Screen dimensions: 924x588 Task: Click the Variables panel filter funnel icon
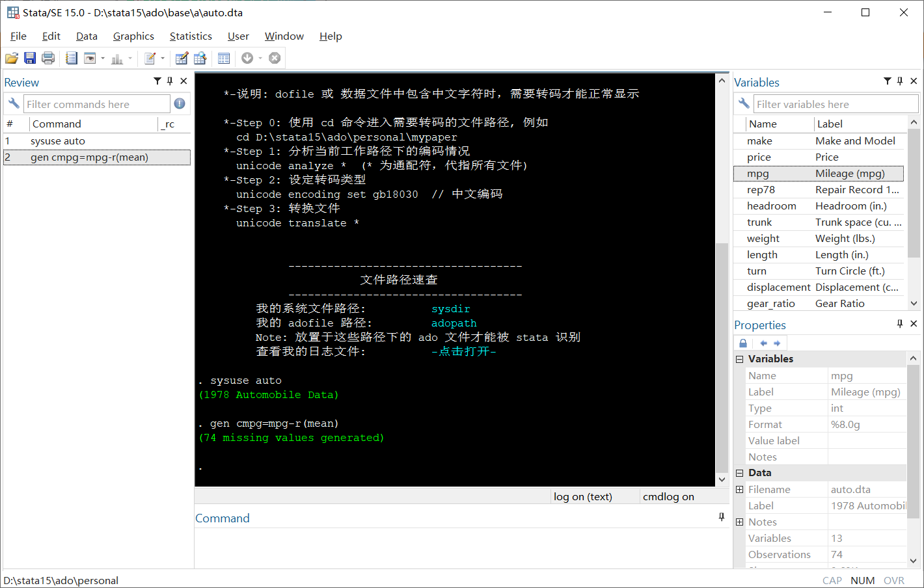[888, 81]
